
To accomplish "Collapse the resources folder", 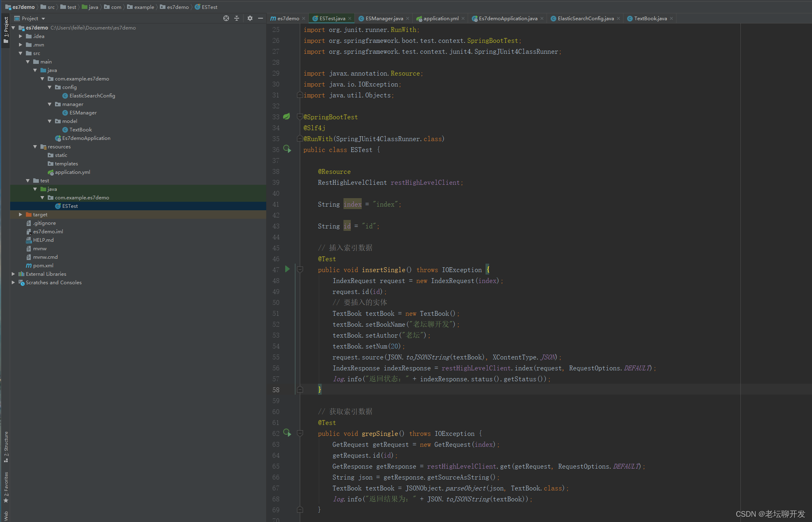I will coord(35,147).
